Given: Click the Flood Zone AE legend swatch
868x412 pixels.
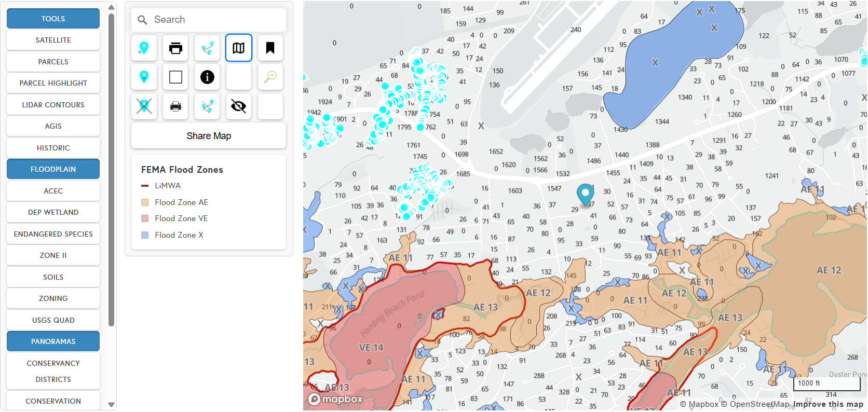Looking at the screenshot, I should tap(145, 202).
